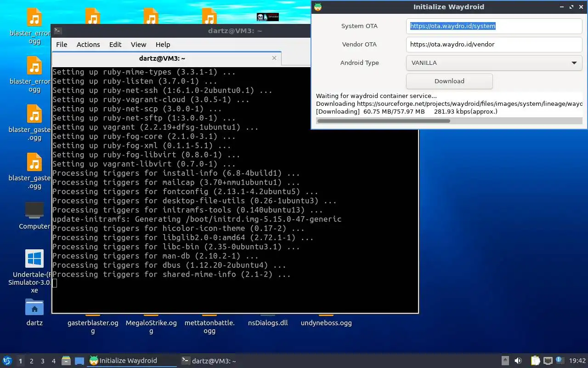
Task: Switch to the Initialize Waydroid taskbar window
Action: click(132, 361)
